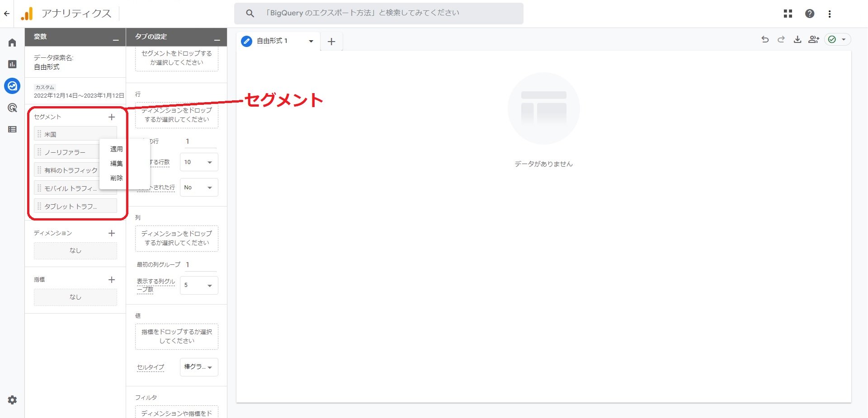This screenshot has width=868, height=418.
Task: Open cell type dropdown 棒グラ…
Action: (199, 367)
